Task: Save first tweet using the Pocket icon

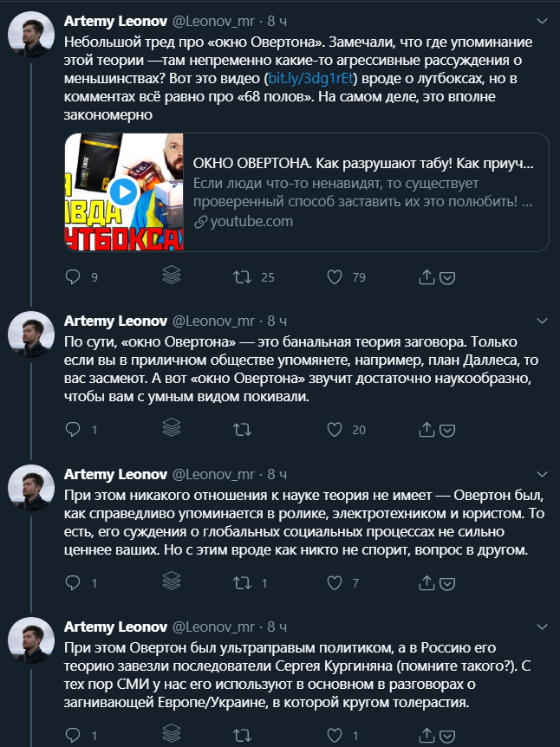Action: 448,278
